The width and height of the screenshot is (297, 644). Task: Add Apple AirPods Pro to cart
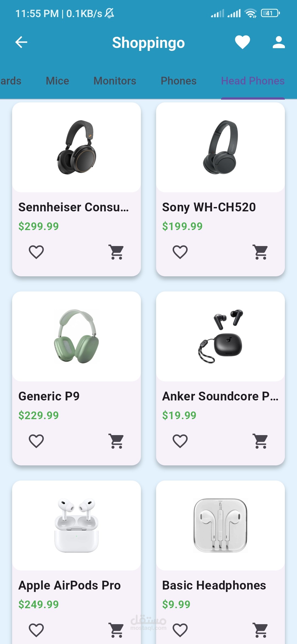[x=117, y=630]
